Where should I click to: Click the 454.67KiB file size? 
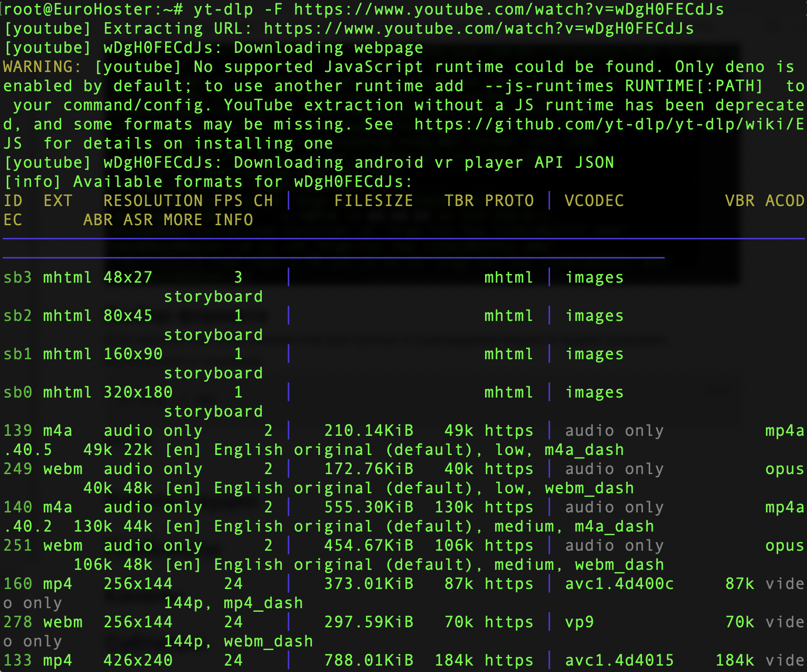click(x=369, y=545)
